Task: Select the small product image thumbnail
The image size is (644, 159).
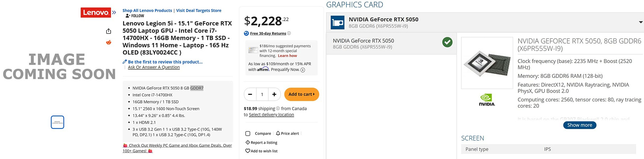Action: (x=58, y=122)
